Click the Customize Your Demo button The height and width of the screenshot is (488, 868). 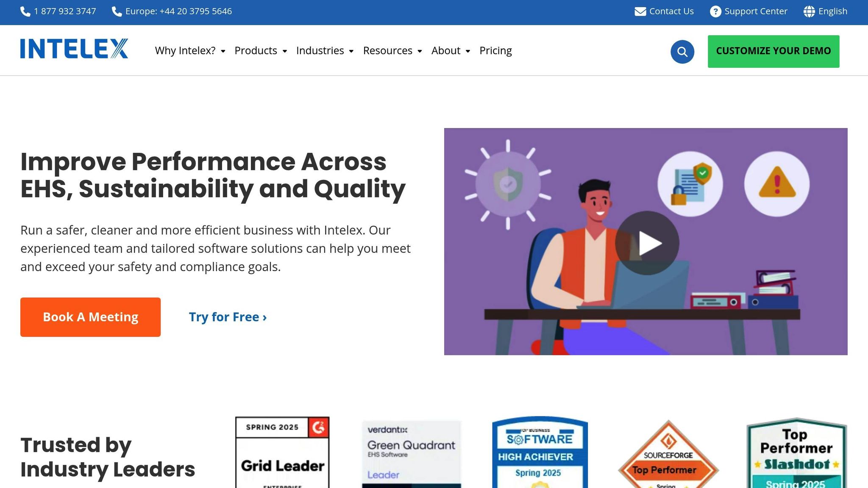[x=773, y=51]
